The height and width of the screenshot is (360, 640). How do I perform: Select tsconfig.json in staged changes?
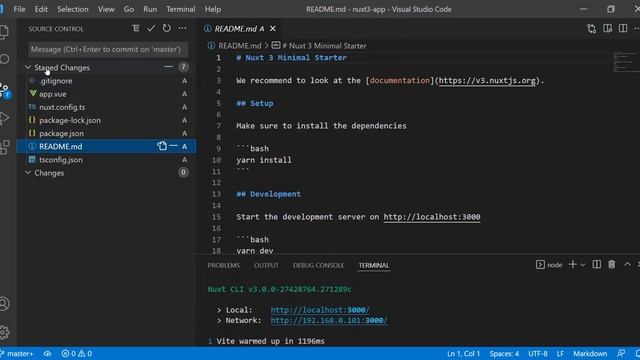(107, 160)
